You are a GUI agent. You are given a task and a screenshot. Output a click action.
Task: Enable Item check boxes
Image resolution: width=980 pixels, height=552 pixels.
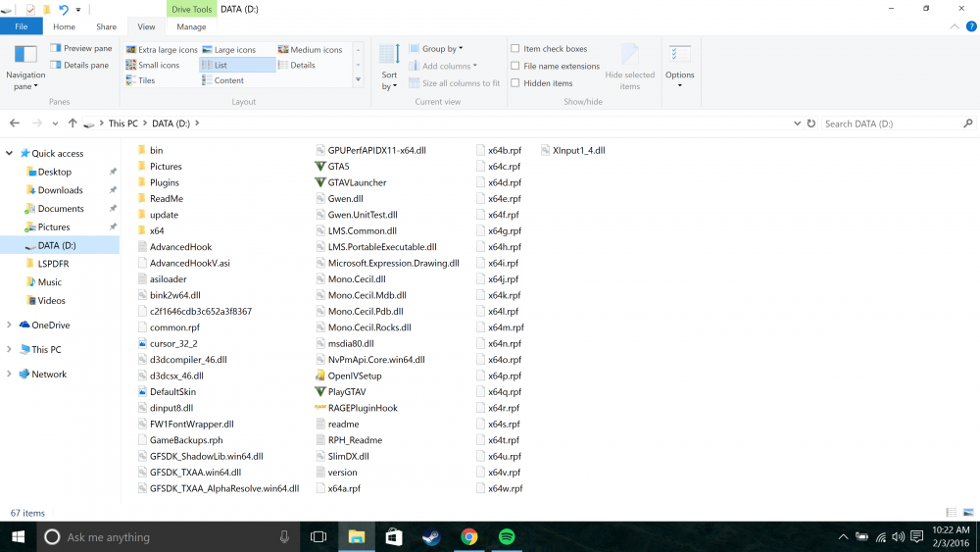pos(515,48)
